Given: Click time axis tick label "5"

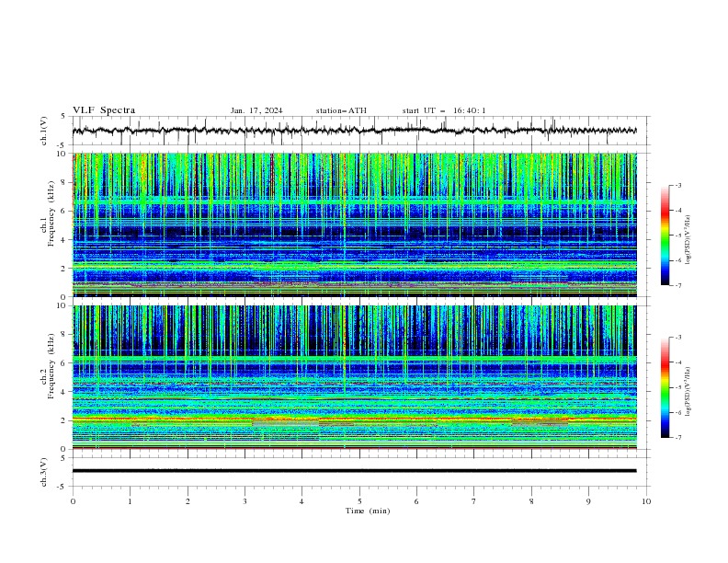Looking at the screenshot, I should [x=359, y=501].
